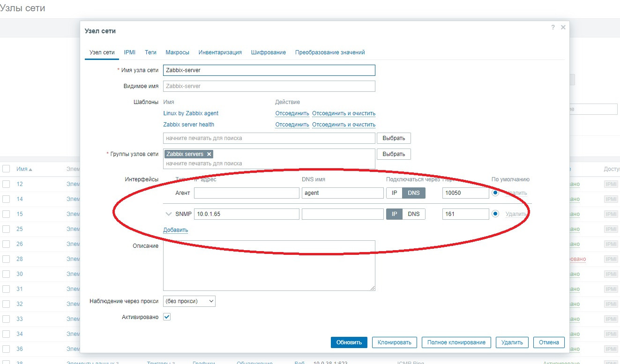
Task: Open the Zabbix server health template link
Action: [189, 125]
